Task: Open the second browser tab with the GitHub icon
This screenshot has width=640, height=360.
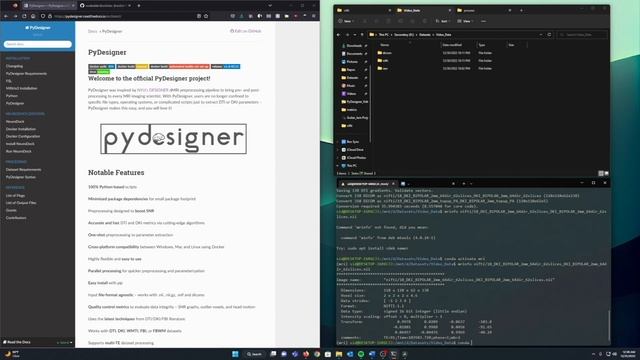Action: (x=105, y=6)
